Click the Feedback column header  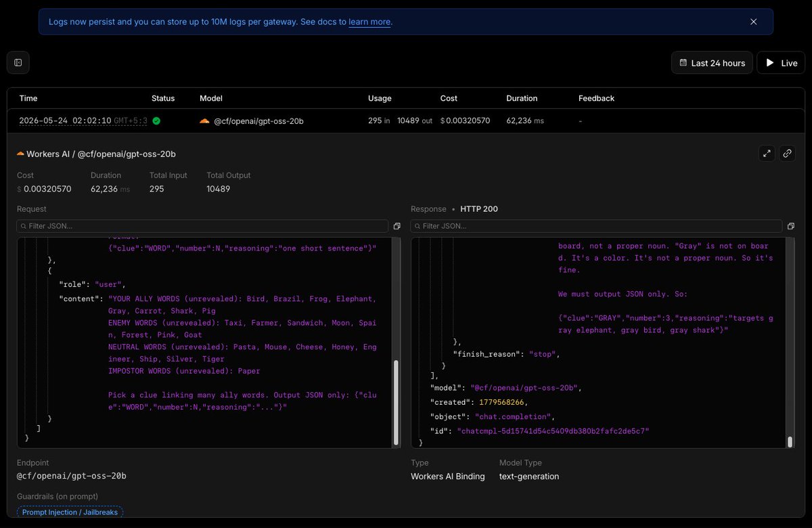tap(596, 98)
